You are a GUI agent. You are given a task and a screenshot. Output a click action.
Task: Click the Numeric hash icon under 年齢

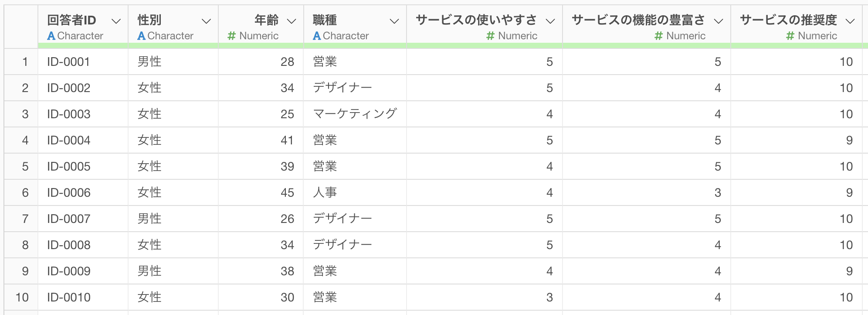[x=232, y=36]
